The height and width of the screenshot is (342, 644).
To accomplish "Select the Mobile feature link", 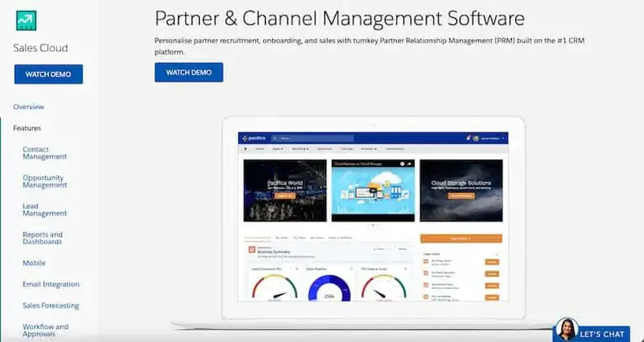I will [34, 263].
